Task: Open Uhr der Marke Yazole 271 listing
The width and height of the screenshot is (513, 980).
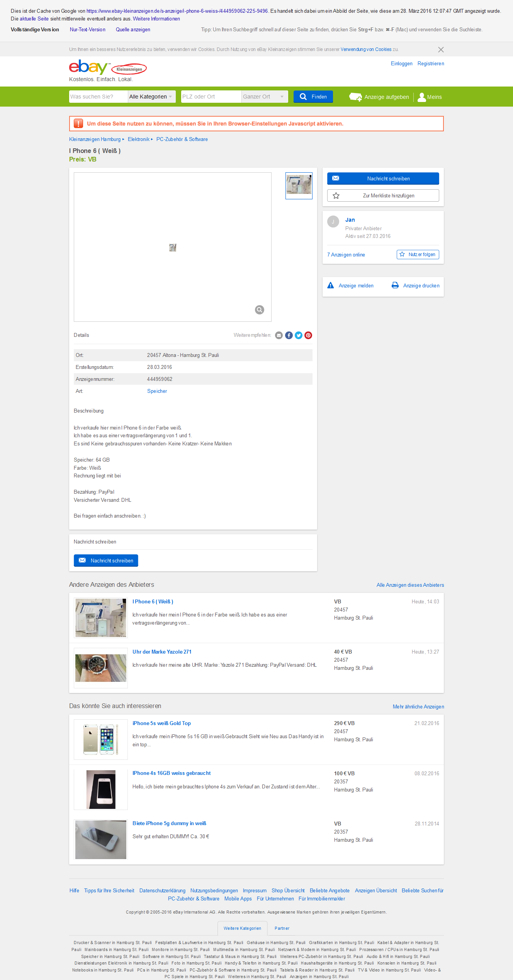Action: [x=162, y=652]
